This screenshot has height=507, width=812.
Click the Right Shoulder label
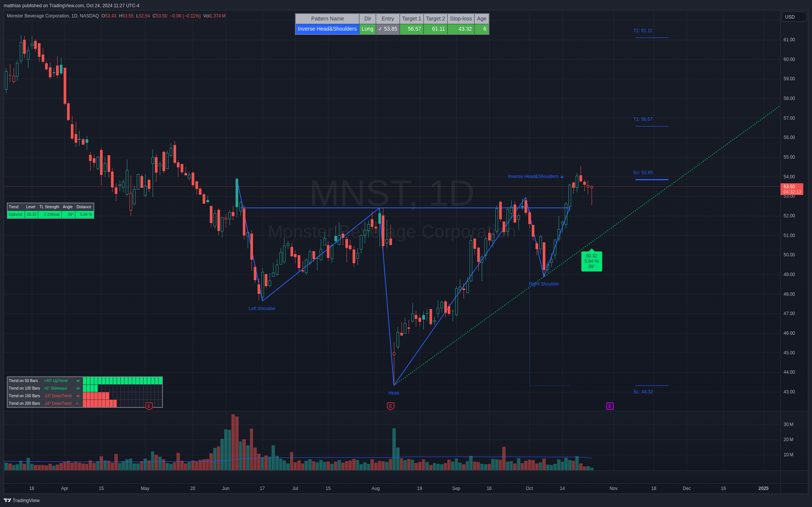(x=544, y=284)
